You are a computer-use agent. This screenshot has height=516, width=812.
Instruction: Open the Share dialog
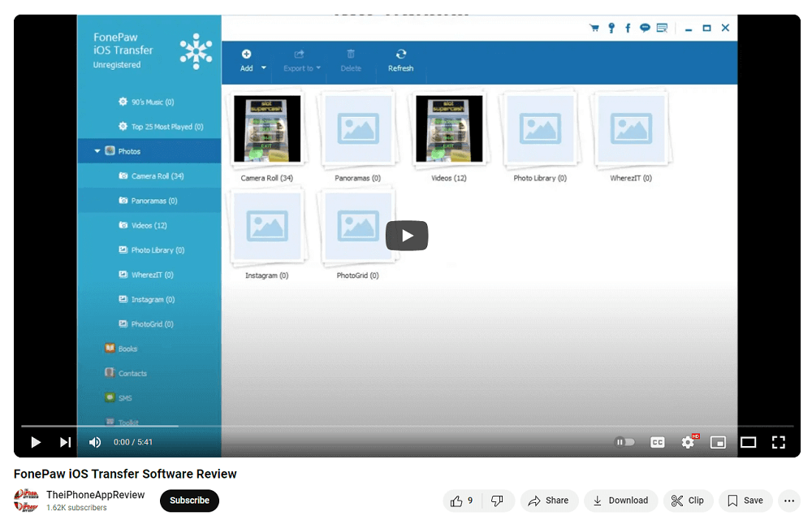tap(548, 501)
